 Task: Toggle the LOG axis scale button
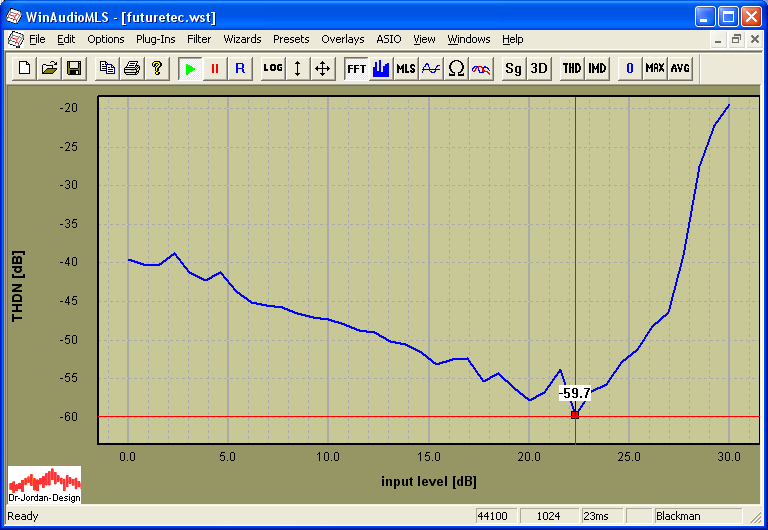tap(273, 68)
